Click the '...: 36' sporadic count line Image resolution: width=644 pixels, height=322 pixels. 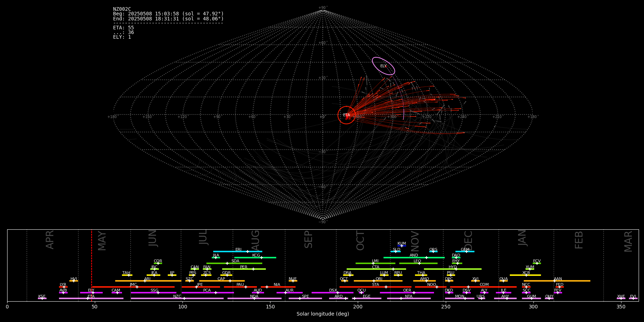(x=123, y=32)
